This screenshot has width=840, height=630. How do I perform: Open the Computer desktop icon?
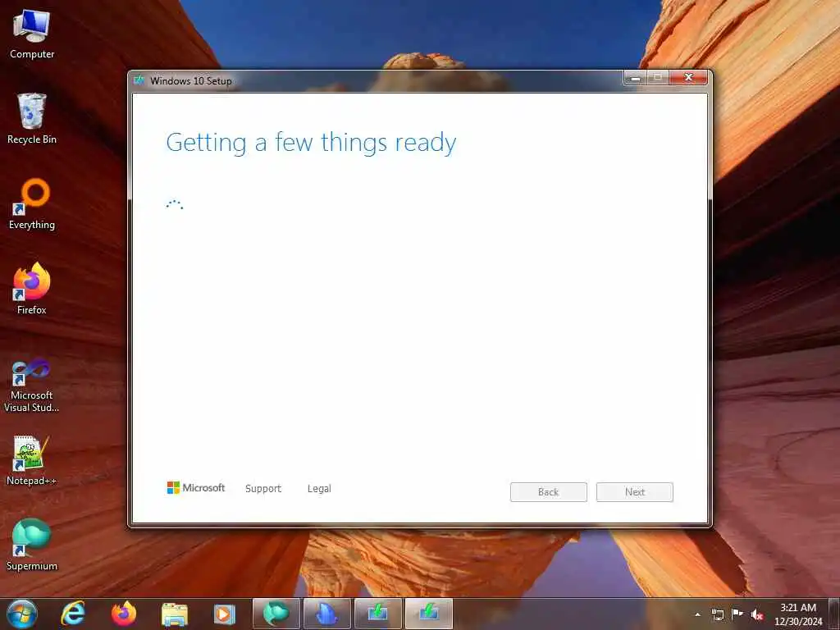[x=32, y=34]
